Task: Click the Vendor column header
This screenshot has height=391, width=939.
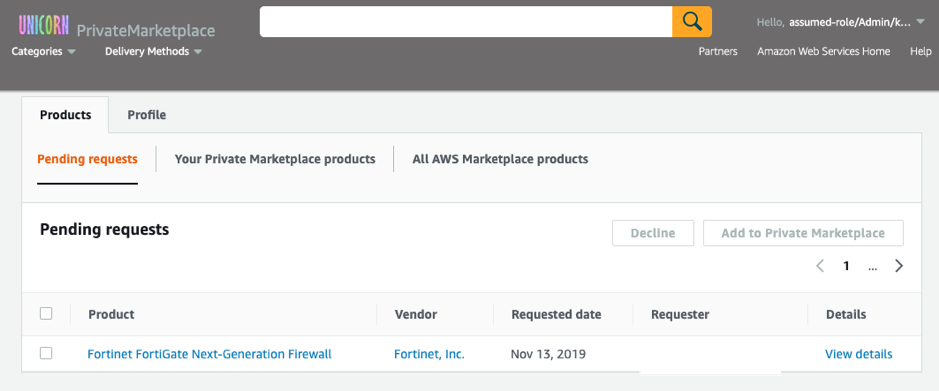Action: pyautogui.click(x=416, y=314)
